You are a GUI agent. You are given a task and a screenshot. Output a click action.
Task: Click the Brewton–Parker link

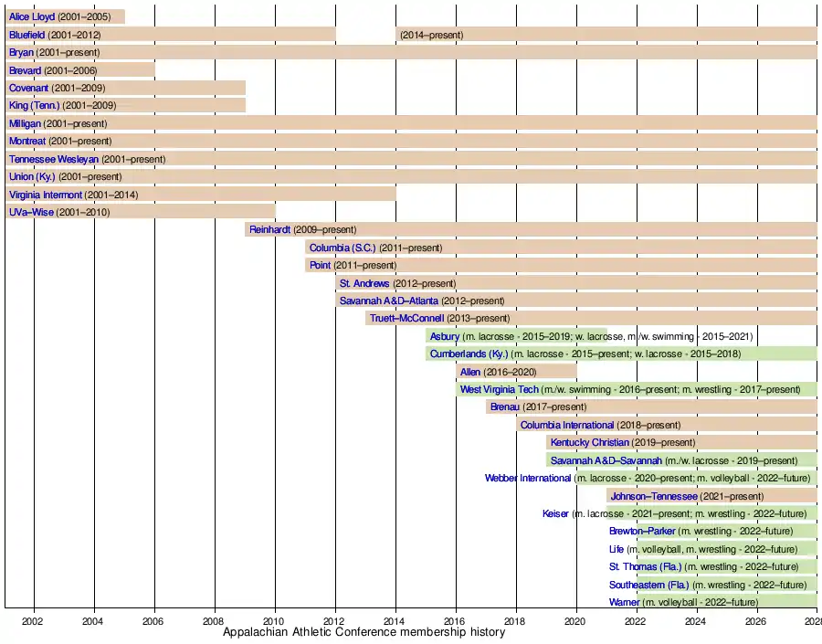coord(642,532)
